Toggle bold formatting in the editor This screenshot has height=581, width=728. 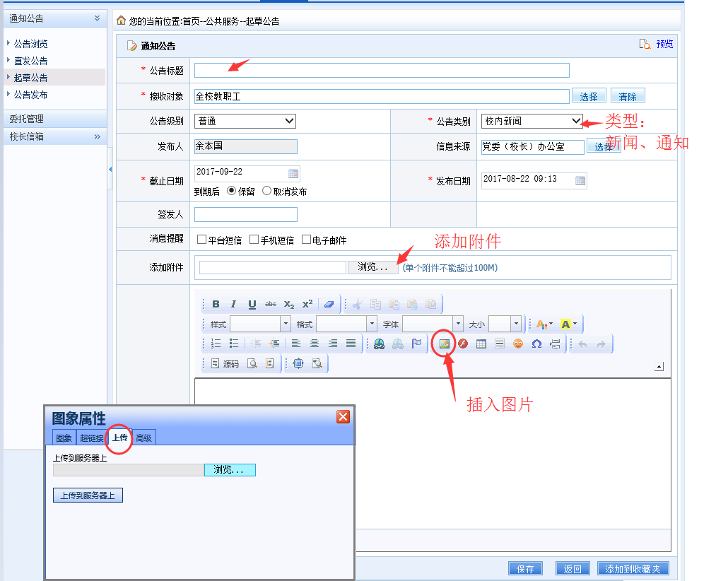tap(216, 304)
